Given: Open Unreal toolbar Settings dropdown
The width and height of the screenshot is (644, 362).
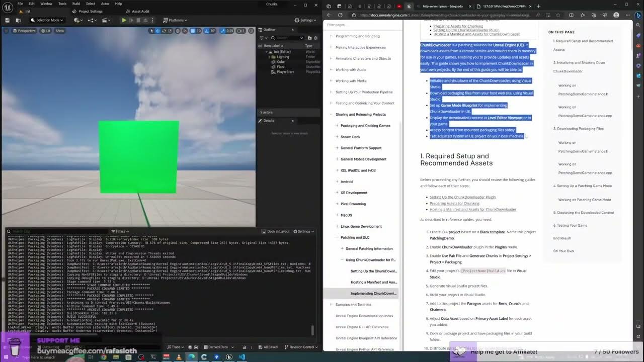Looking at the screenshot, I should [305, 20].
